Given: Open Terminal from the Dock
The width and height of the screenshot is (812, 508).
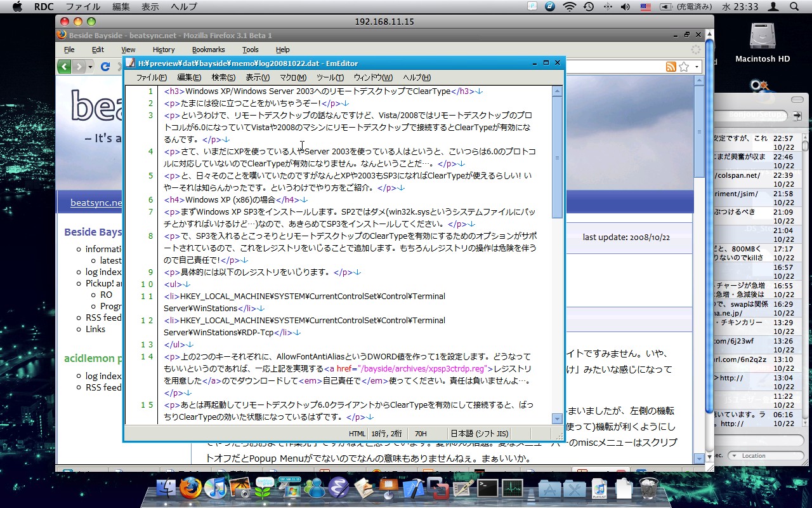Looking at the screenshot, I should (488, 488).
